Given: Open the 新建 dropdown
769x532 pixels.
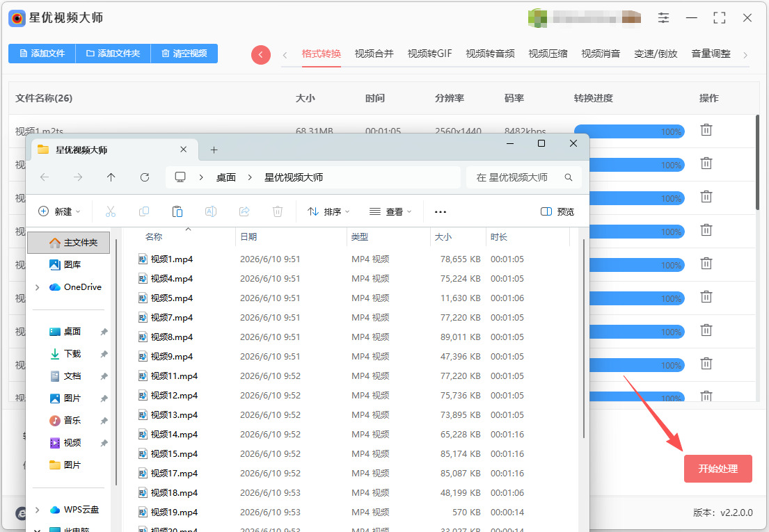Looking at the screenshot, I should click(59, 211).
